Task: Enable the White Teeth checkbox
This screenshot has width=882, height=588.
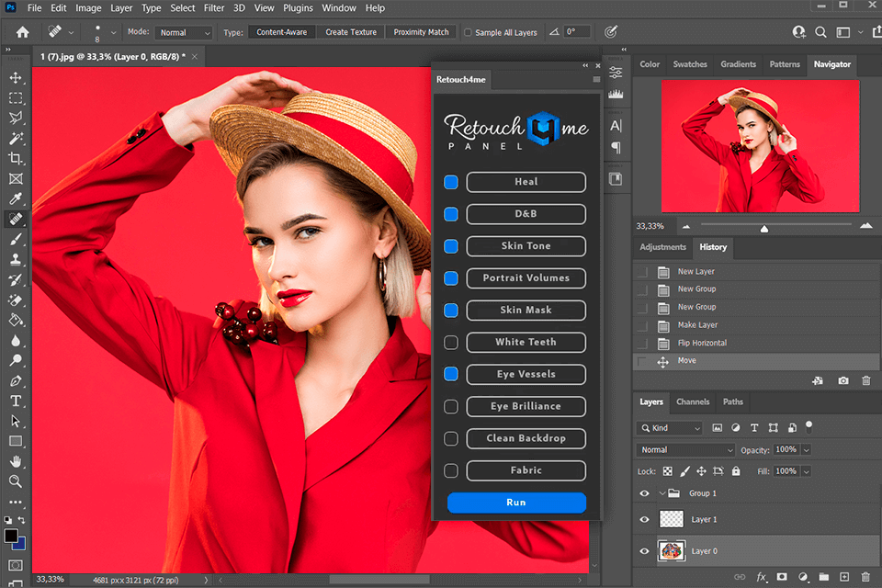Action: pos(451,343)
